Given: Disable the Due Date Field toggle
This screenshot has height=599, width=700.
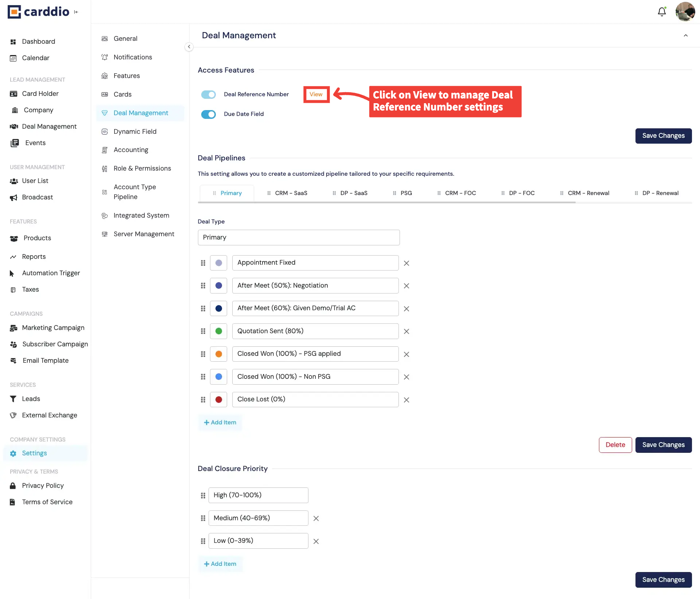Looking at the screenshot, I should pos(209,114).
